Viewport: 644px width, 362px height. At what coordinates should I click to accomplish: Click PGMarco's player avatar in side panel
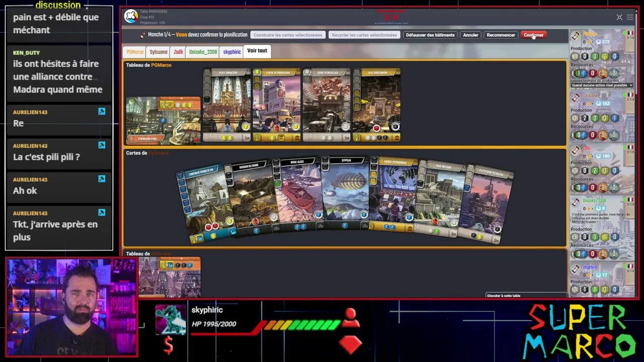point(576,36)
